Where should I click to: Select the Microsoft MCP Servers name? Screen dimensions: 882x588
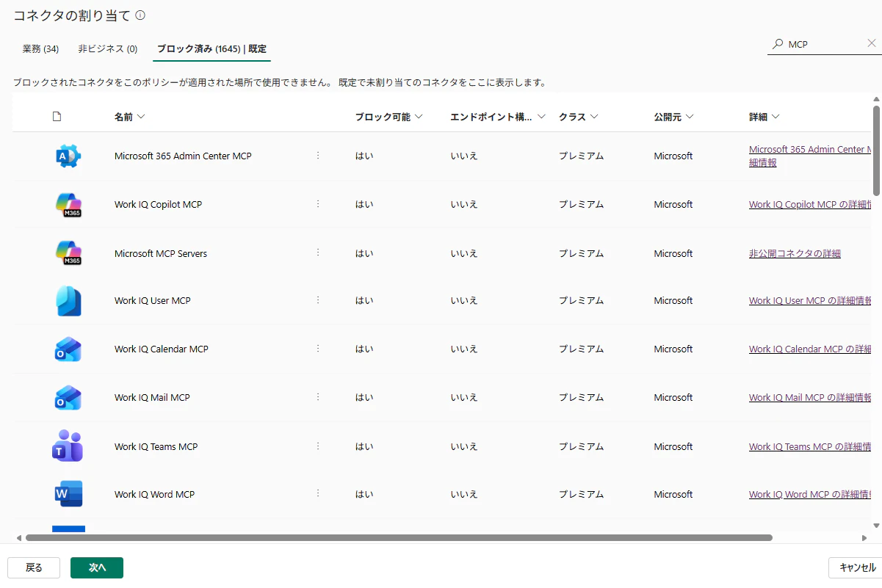(x=161, y=253)
